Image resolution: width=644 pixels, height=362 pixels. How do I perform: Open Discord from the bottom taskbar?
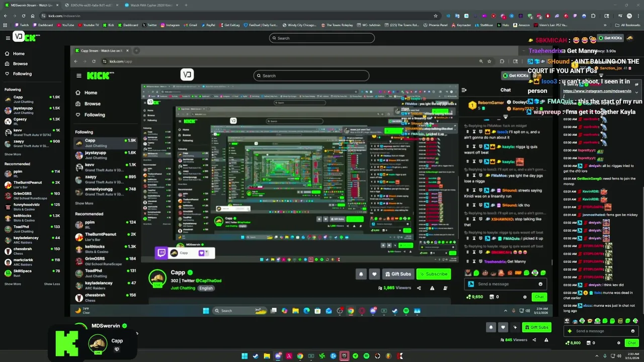pyautogui.click(x=278, y=356)
